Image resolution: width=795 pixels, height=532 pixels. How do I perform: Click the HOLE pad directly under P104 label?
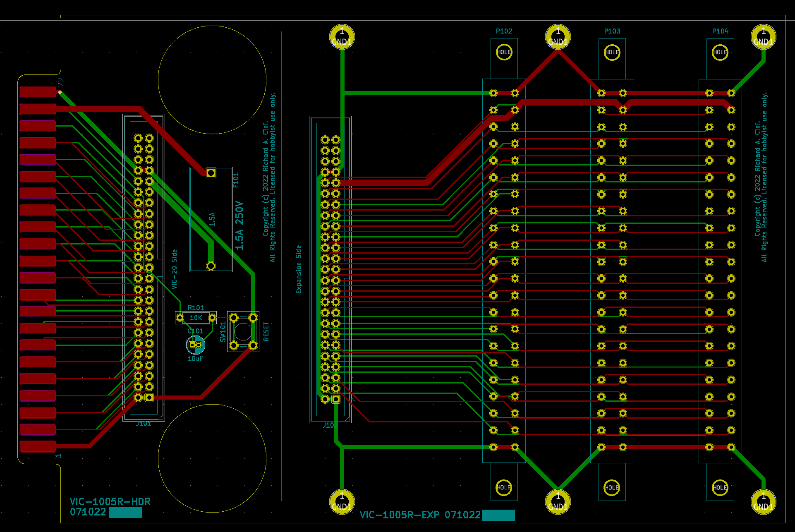point(720,52)
